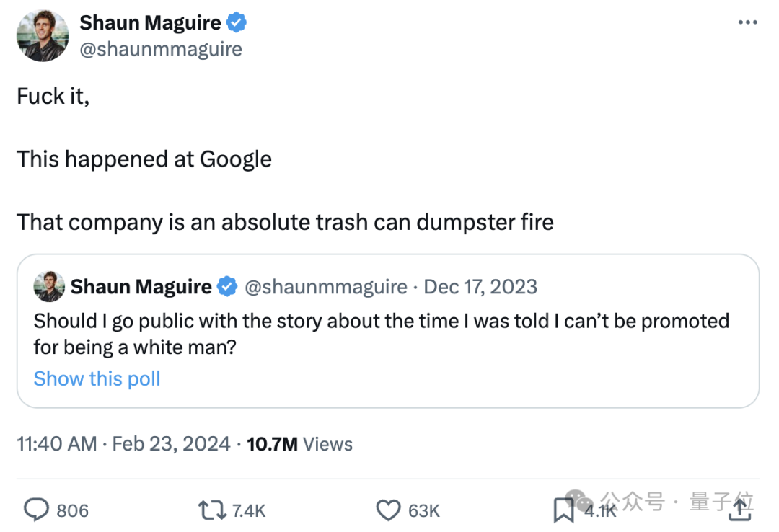Open Shaun Maguire's large profile avatar
779x532 pixels.
coord(43,35)
